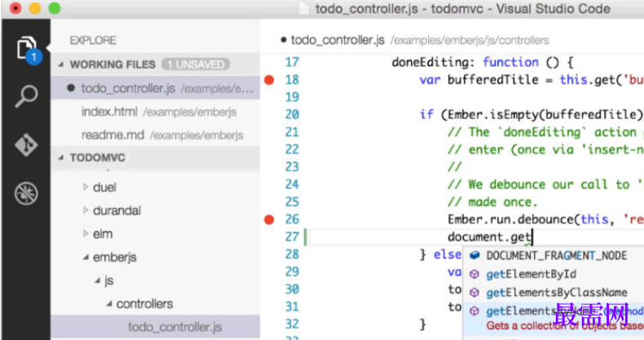Click the method icon beside getElementsByClassName
Image resolution: width=644 pixels, height=340 pixels.
474,293
